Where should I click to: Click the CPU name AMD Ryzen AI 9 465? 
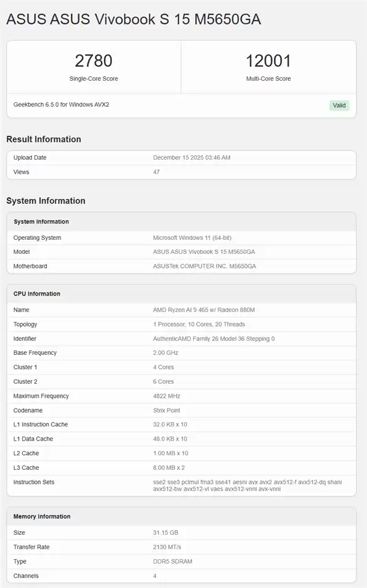coord(203,310)
